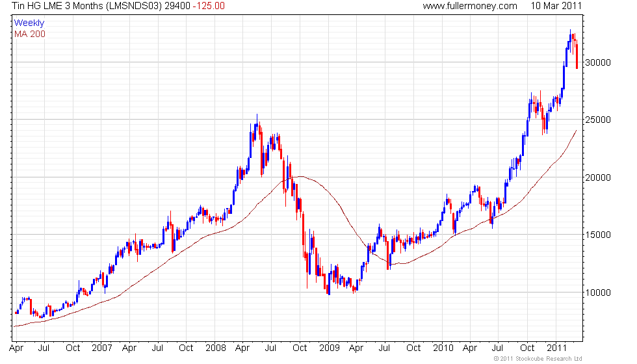Click the 25000 price axis label

[x=597, y=120]
